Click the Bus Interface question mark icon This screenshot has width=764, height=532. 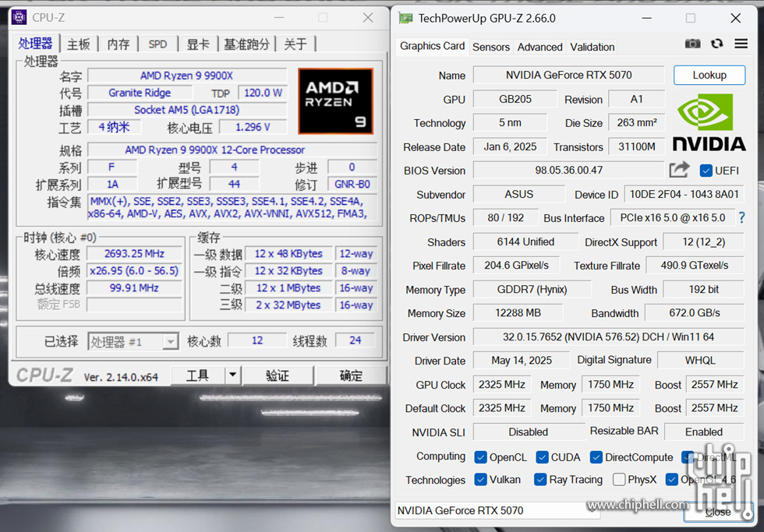tap(741, 217)
